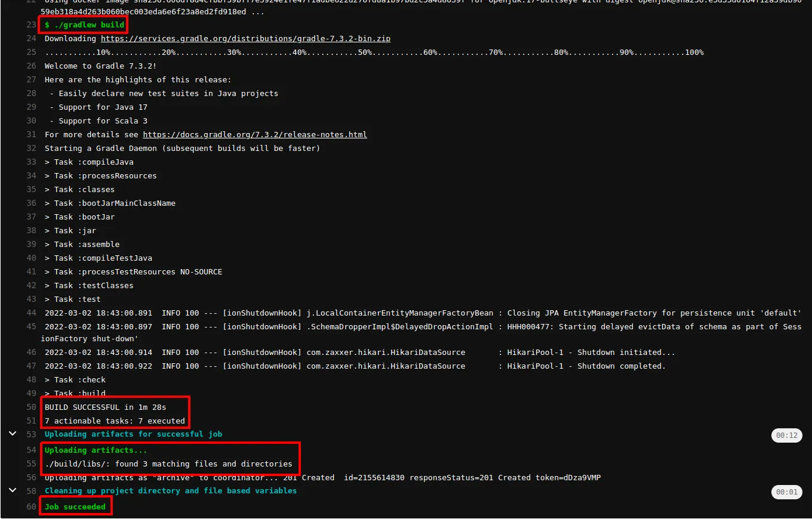Click the '> Task :jar' line
This screenshot has height=519, width=812.
click(70, 231)
